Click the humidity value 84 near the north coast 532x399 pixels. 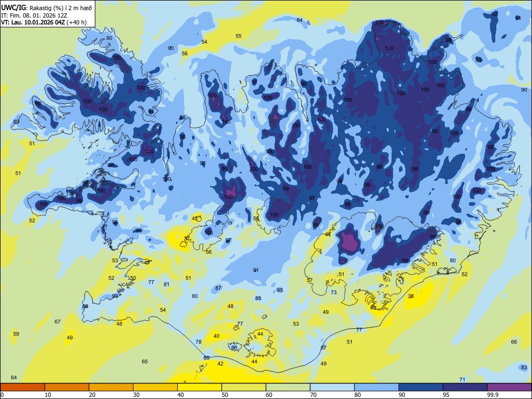[300, 20]
